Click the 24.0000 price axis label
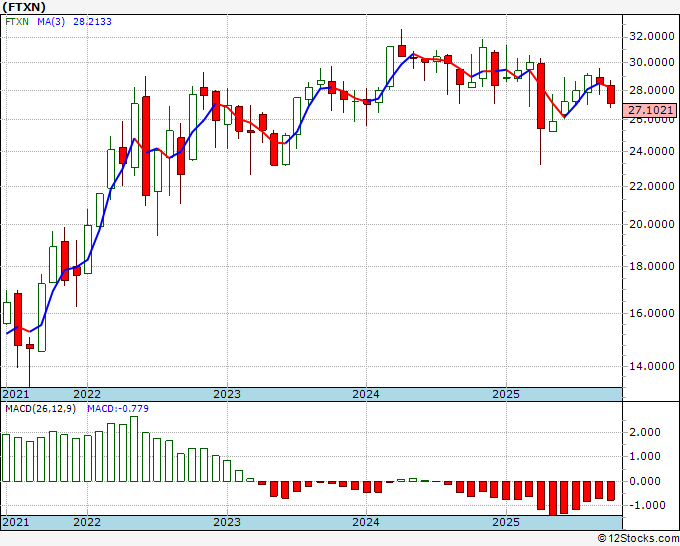The image size is (680, 546). point(652,151)
